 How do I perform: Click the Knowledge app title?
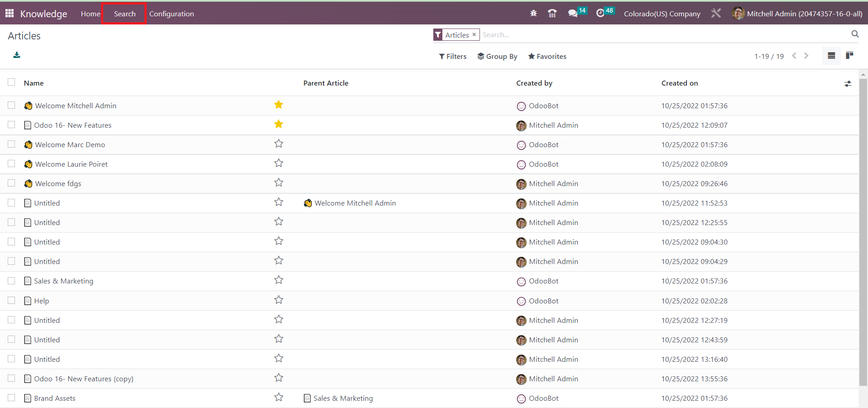43,14
